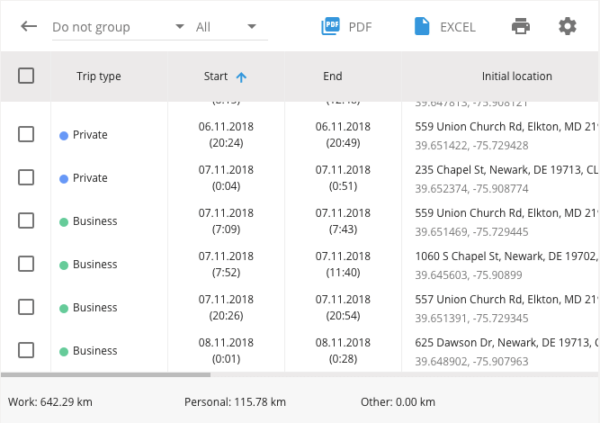Click green dot of Business 07.11.2018 (7:09) trip
The height and width of the screenshot is (423, 600).
(64, 221)
